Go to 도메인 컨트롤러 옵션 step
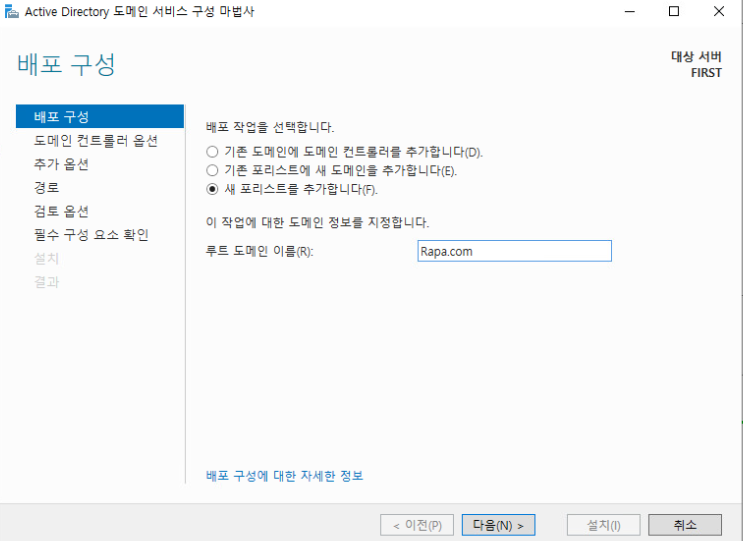The image size is (743, 541). pos(96,141)
